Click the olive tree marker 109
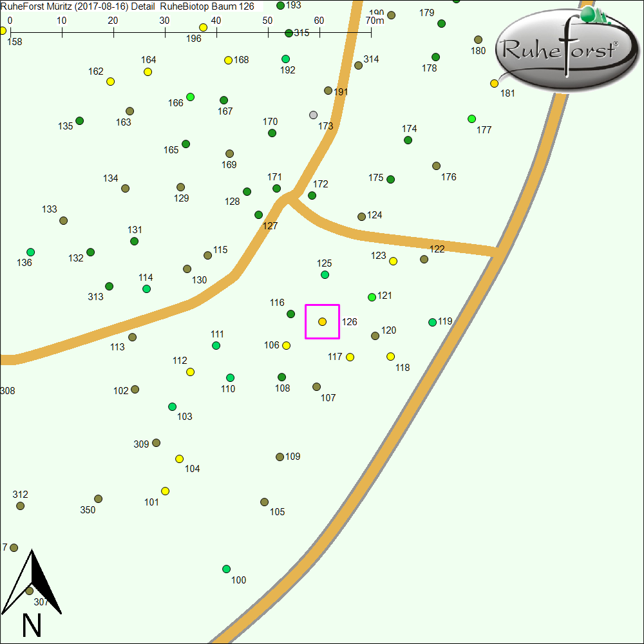Image resolution: width=644 pixels, height=644 pixels. click(279, 457)
